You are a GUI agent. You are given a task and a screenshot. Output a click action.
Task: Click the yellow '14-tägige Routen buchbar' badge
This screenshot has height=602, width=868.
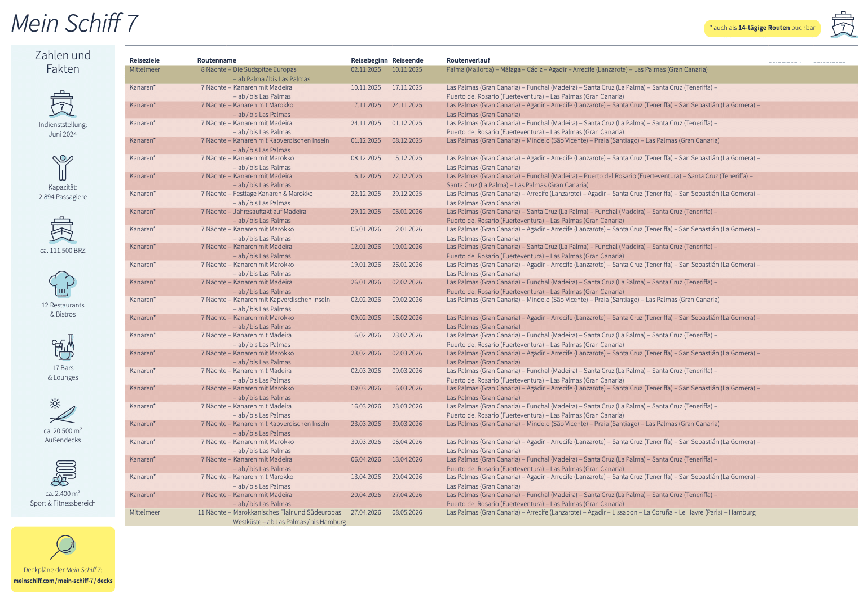(762, 28)
